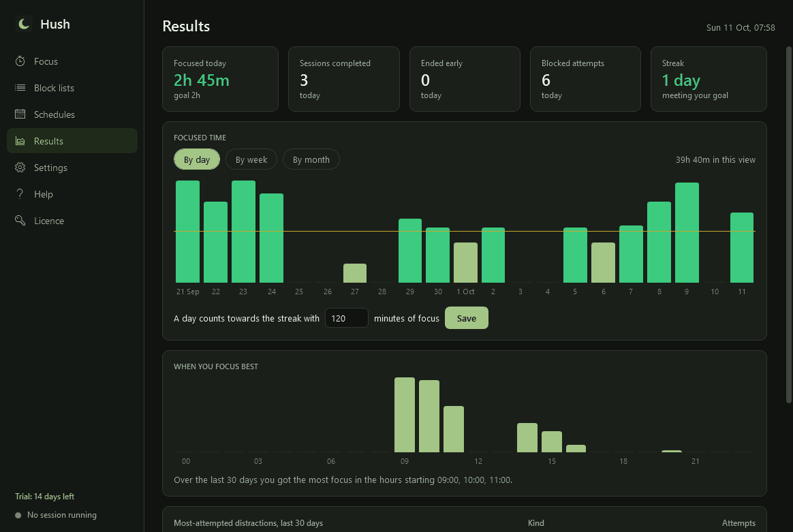Open the Licence page

(72, 221)
